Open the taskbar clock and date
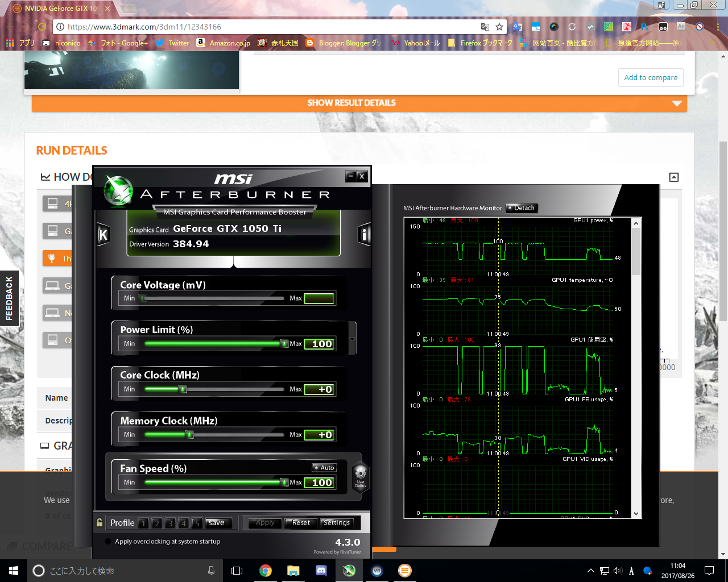The image size is (728, 582). click(x=678, y=571)
